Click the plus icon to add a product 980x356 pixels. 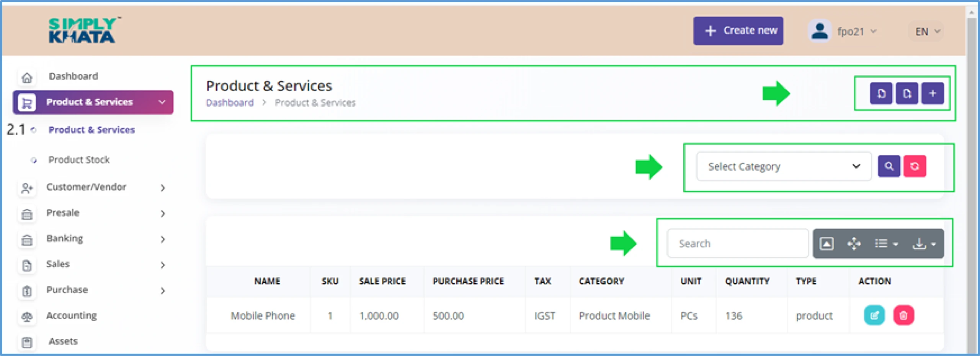pyautogui.click(x=933, y=93)
